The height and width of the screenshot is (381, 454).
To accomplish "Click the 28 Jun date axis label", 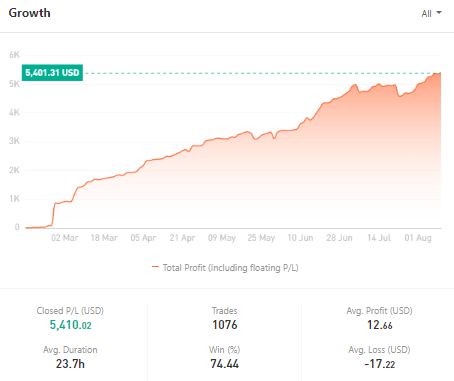I will [x=339, y=238].
